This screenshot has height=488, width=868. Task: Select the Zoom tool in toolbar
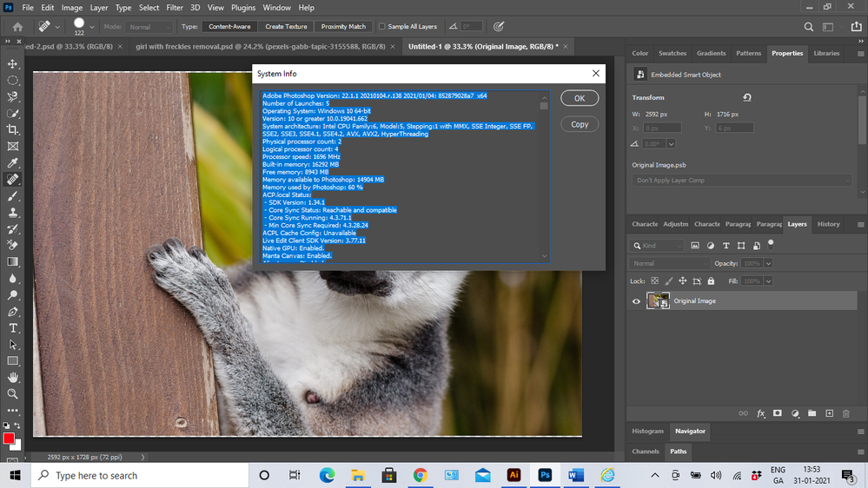point(13,394)
